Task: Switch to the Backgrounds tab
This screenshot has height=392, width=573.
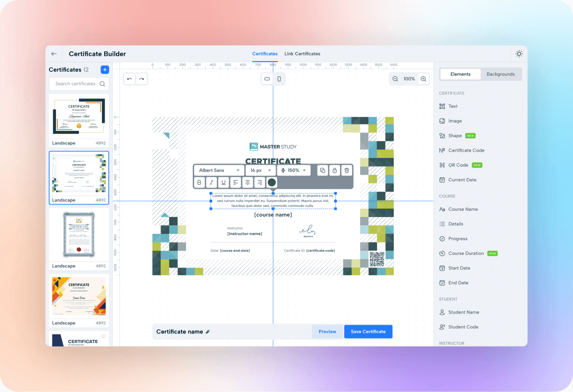Action: [x=500, y=74]
